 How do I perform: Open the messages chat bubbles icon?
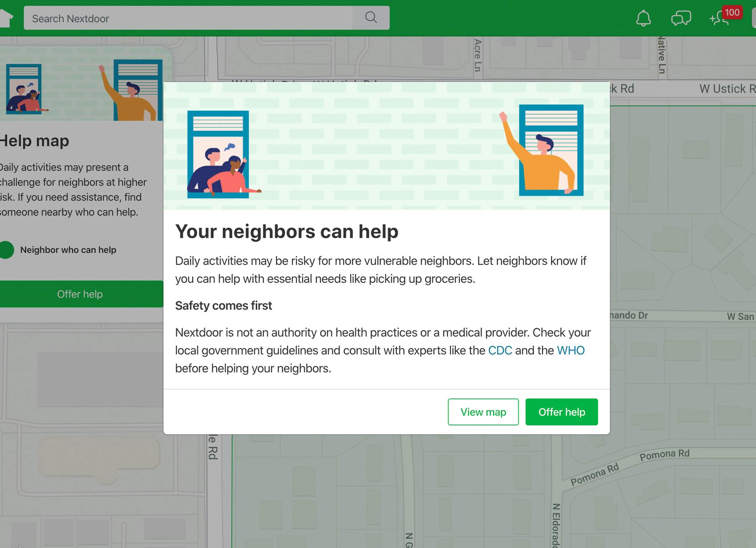pyautogui.click(x=681, y=18)
